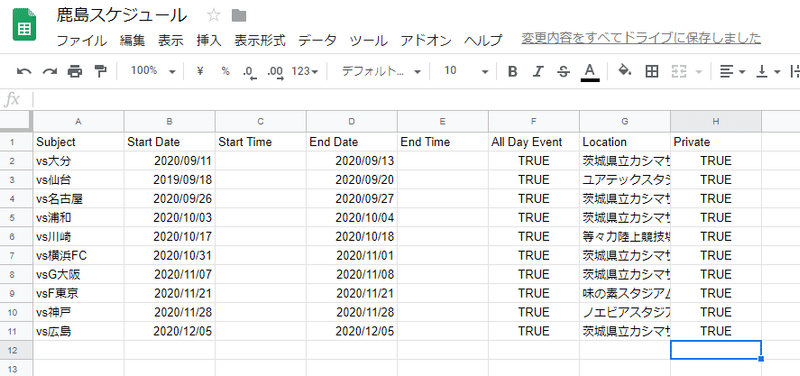
Task: Open the font size 10 dropdown
Action: point(466,71)
